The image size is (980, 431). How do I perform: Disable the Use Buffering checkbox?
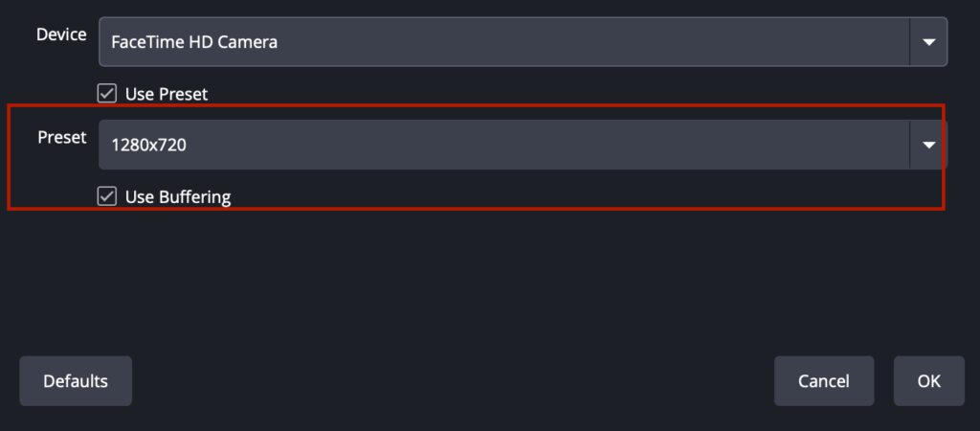pos(107,196)
